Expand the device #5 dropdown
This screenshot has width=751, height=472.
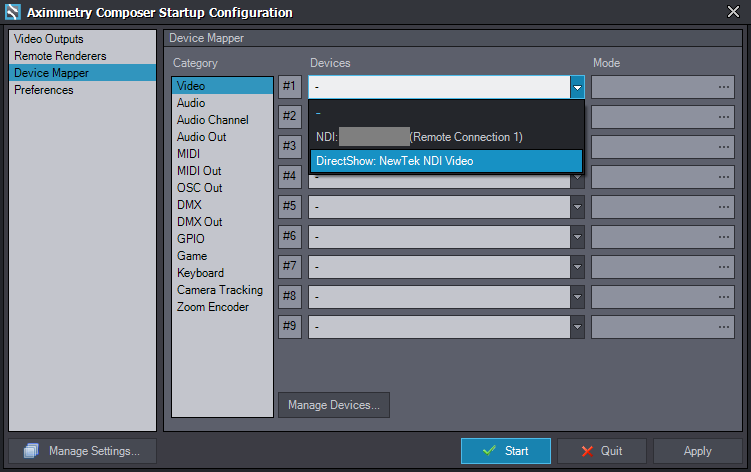coord(577,207)
